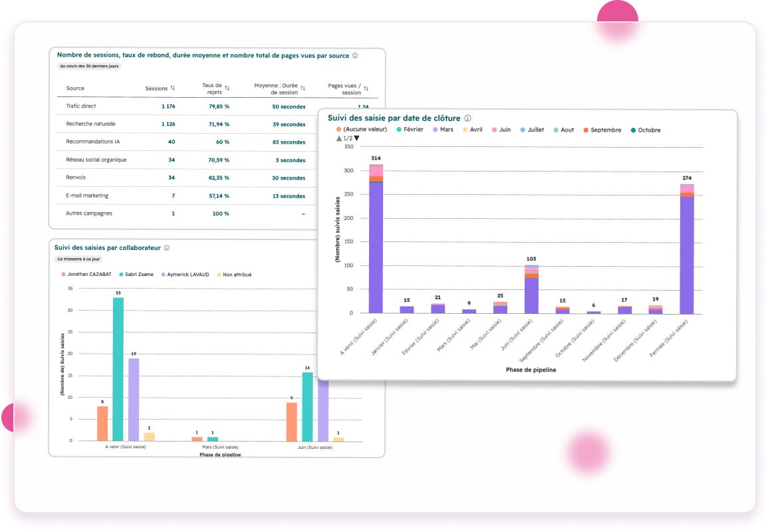Toggle Mars legend series
Viewport: 770px width, 532px height.
(443, 130)
